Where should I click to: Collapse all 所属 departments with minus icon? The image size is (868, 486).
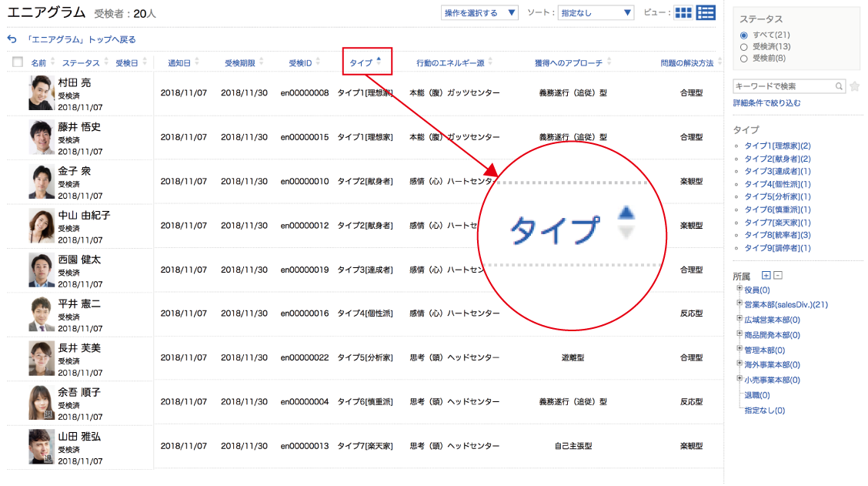tap(777, 276)
